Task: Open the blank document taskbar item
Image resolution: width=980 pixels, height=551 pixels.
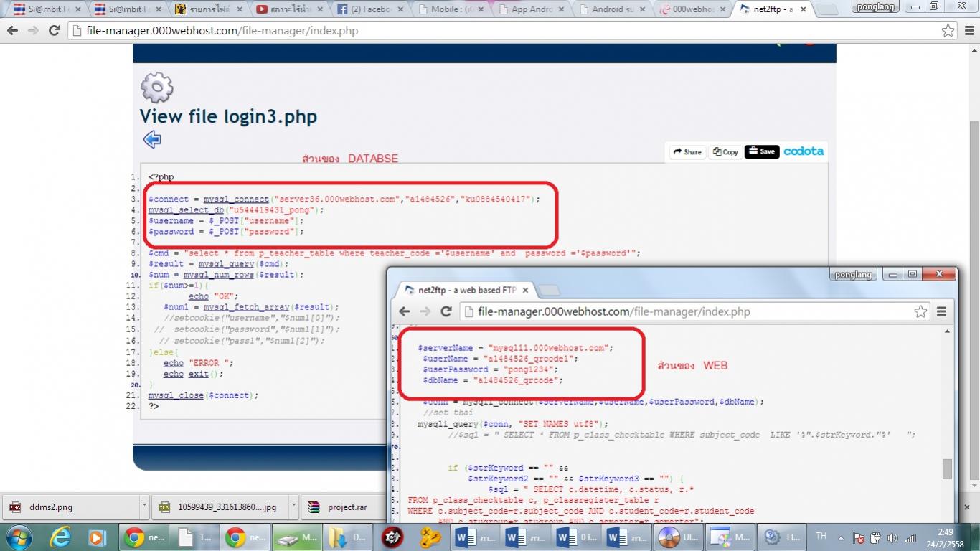Action: point(194,537)
